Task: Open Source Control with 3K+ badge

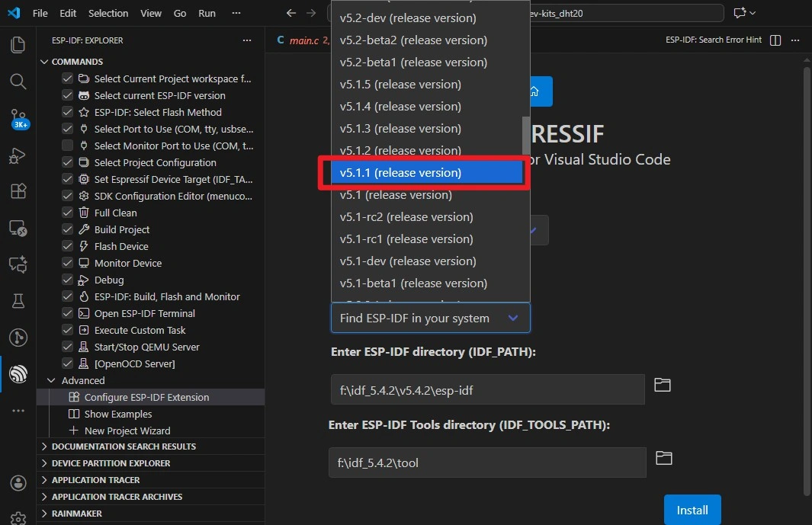Action: [18, 118]
